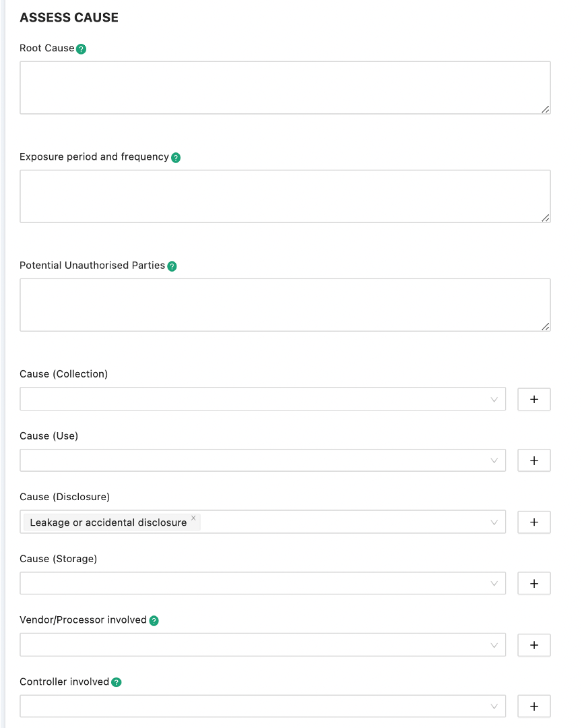The width and height of the screenshot is (582, 728).
Task: Click into Exposure period and frequency field
Action: (x=285, y=196)
